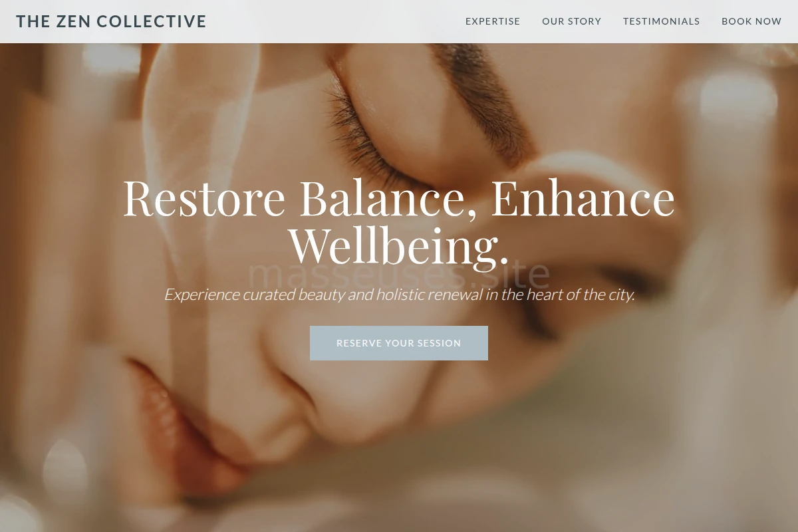Go to the Our Story section
The width and height of the screenshot is (798, 532).
click(572, 21)
